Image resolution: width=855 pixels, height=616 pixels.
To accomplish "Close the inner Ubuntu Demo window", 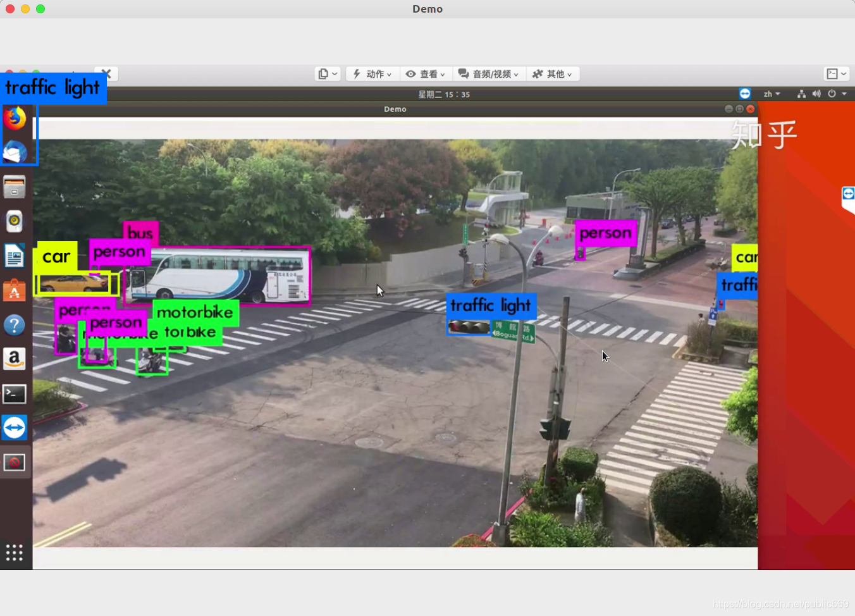I will 751,109.
